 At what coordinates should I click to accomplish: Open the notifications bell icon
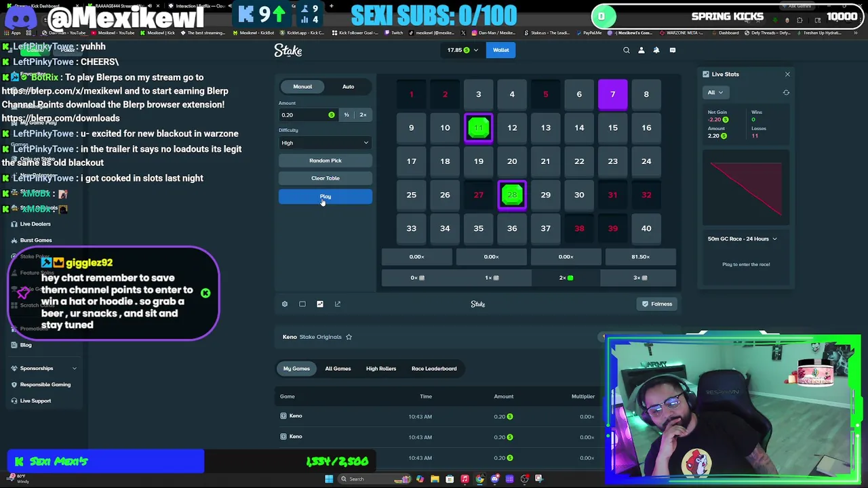(x=656, y=50)
